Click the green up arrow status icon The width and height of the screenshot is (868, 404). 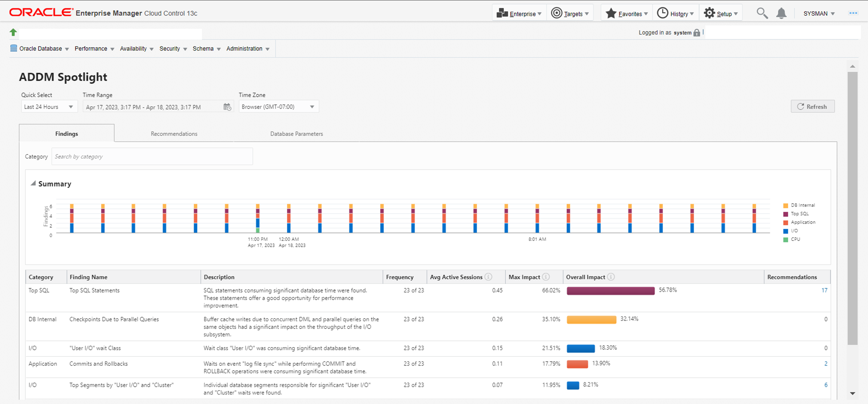(x=13, y=33)
